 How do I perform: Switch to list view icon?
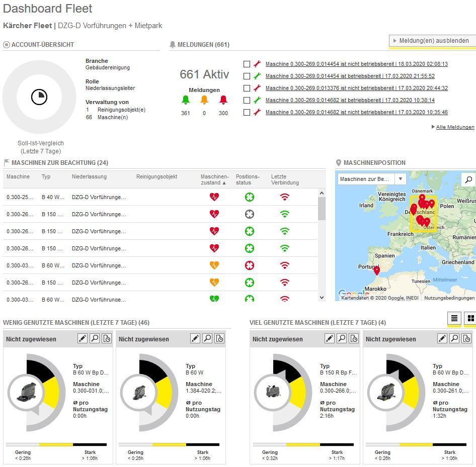pos(454,318)
